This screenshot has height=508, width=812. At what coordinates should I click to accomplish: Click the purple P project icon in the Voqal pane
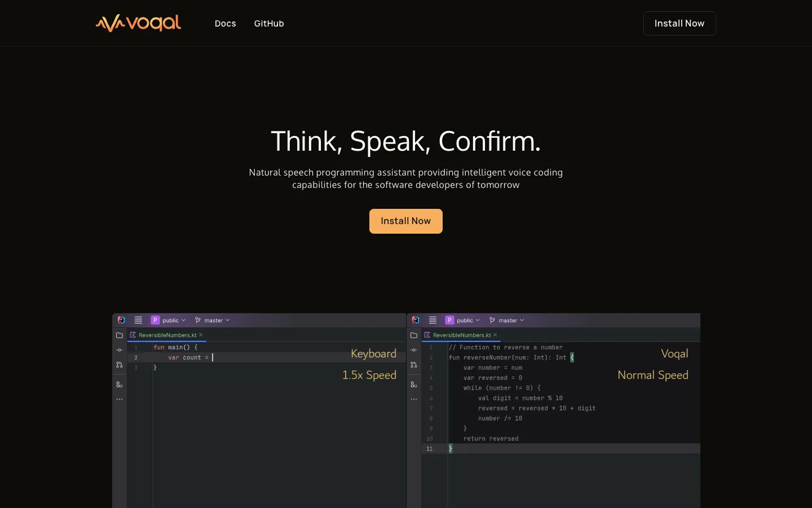click(449, 320)
